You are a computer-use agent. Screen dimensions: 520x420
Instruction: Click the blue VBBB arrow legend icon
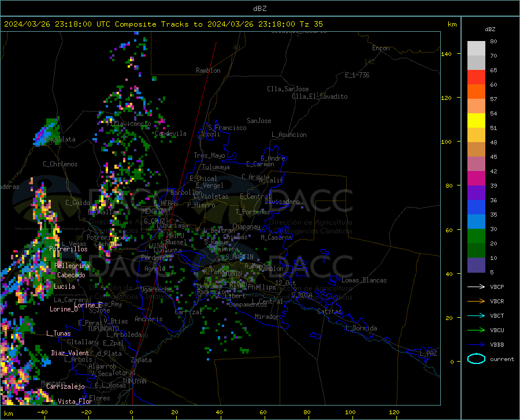pos(476,345)
